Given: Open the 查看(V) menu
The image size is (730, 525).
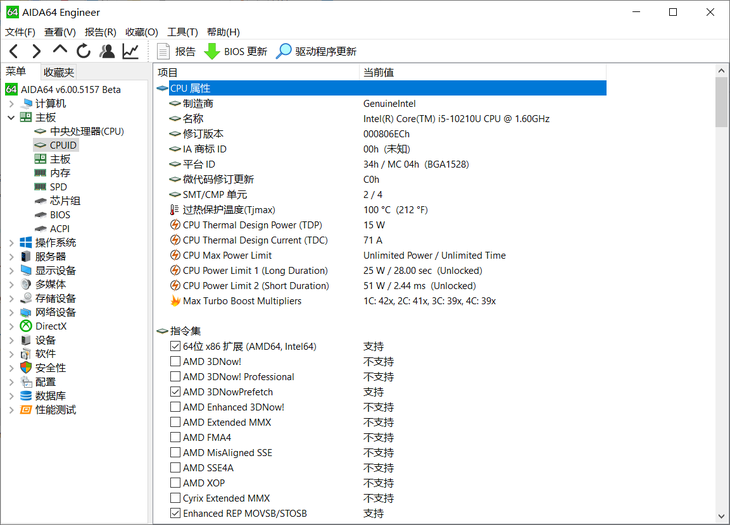Looking at the screenshot, I should (x=60, y=32).
